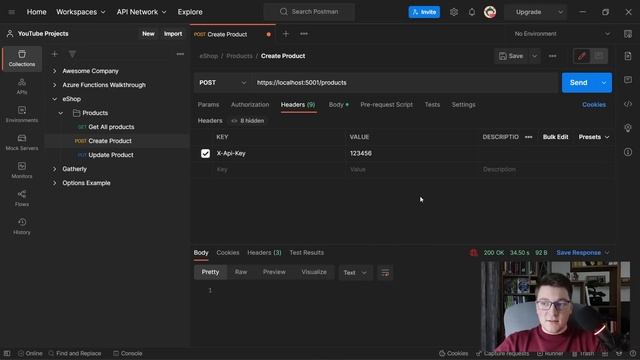640x360 pixels.
Task: Open the Environments sidebar panel
Action: tap(22, 114)
